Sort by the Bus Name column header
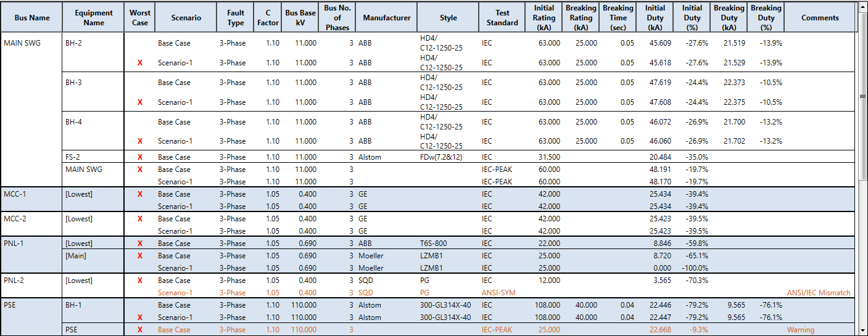Viewport: 868px width, 336px height. click(x=32, y=18)
